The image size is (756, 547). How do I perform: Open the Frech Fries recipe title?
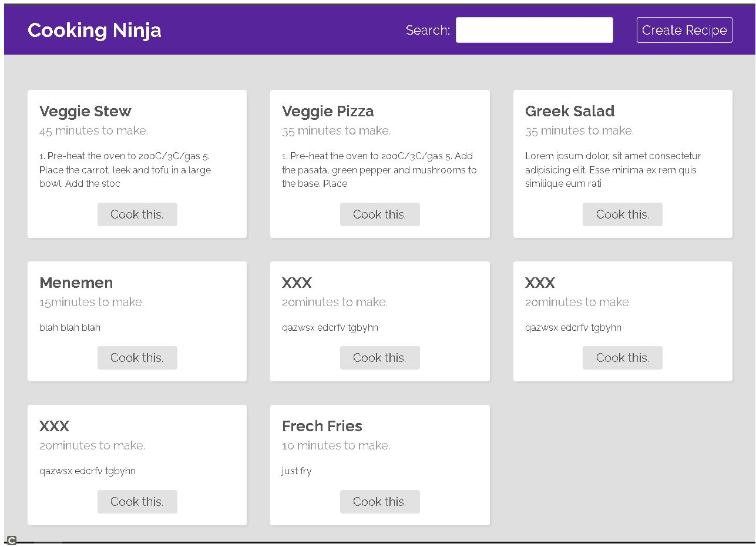pyautogui.click(x=322, y=426)
